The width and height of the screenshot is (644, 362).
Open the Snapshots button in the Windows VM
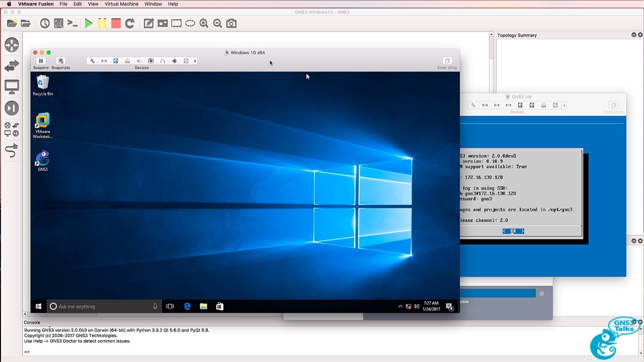(x=60, y=61)
